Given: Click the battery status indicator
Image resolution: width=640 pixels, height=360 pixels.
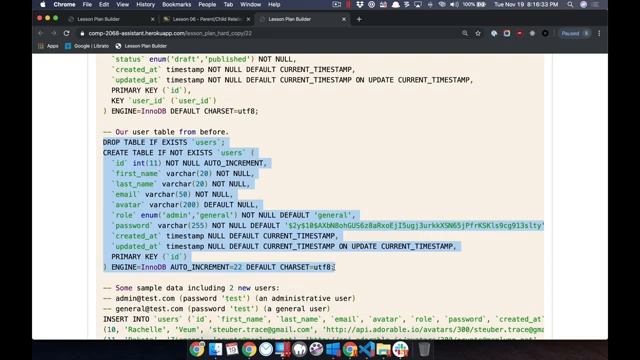Looking at the screenshot, I should click(x=475, y=4).
